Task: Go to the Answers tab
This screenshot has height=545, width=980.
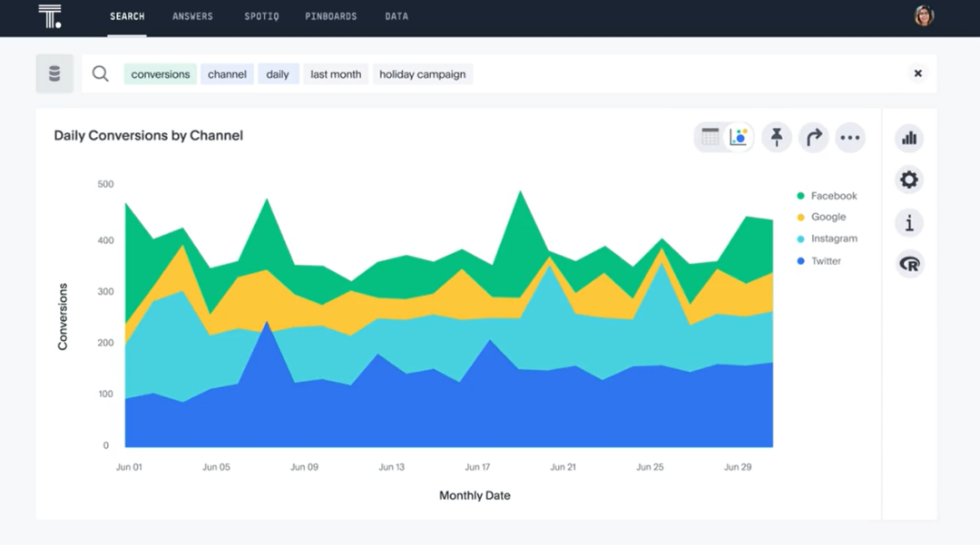Action: [192, 16]
